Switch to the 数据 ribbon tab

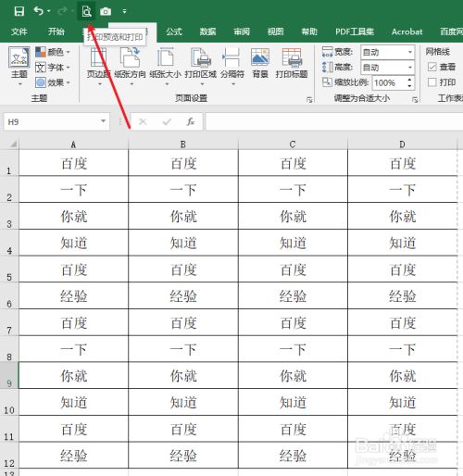coord(207,31)
